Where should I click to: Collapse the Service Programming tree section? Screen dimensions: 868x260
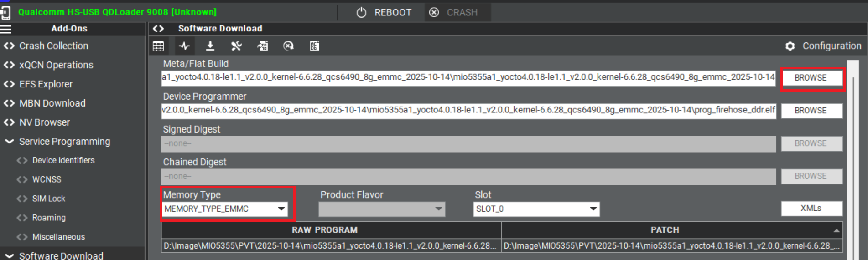click(x=9, y=142)
